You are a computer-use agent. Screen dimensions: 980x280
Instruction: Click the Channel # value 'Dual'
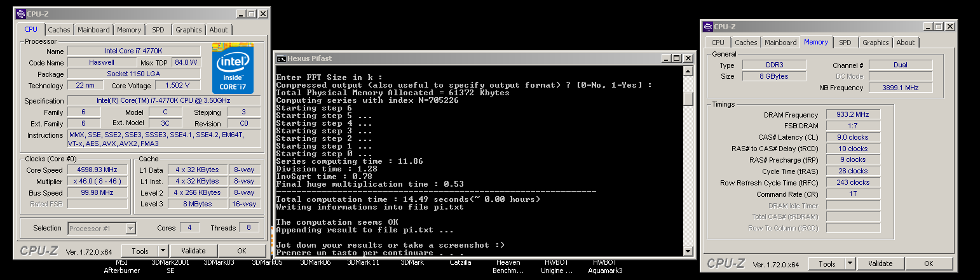pos(901,65)
